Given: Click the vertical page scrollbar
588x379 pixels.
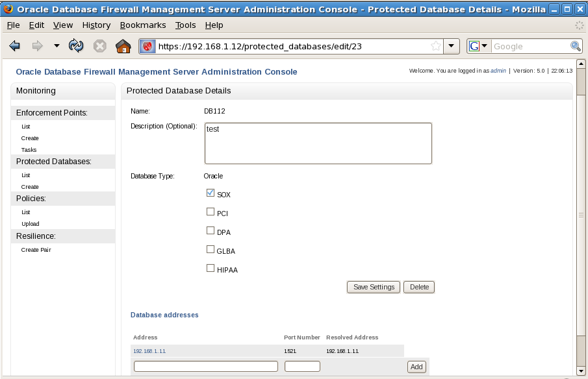Looking at the screenshot, I should click(x=581, y=214).
